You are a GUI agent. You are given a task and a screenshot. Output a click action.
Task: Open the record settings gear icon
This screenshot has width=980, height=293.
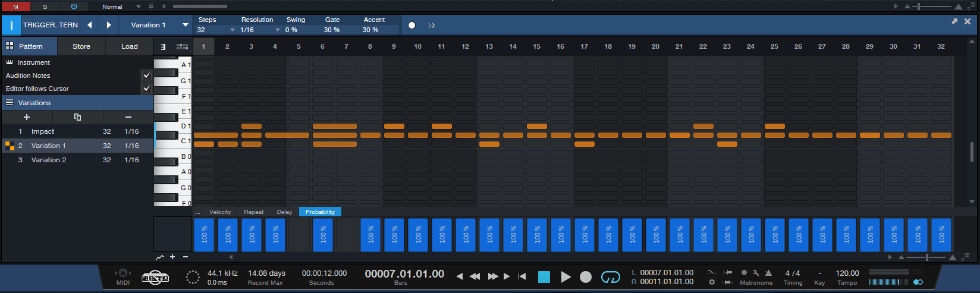click(x=712, y=282)
